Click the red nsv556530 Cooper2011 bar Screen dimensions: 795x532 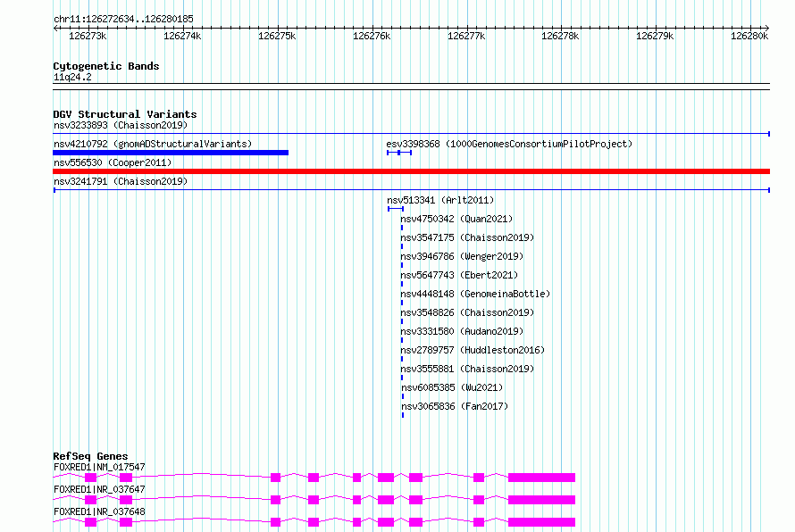point(411,171)
